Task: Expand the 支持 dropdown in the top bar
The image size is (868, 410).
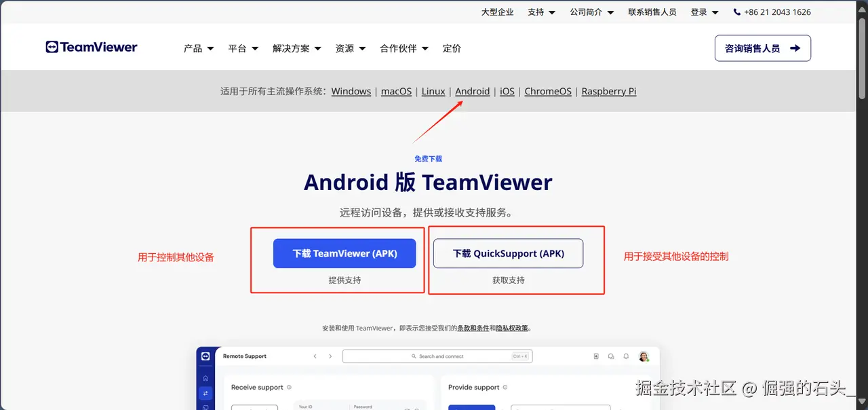Action: [x=541, y=12]
